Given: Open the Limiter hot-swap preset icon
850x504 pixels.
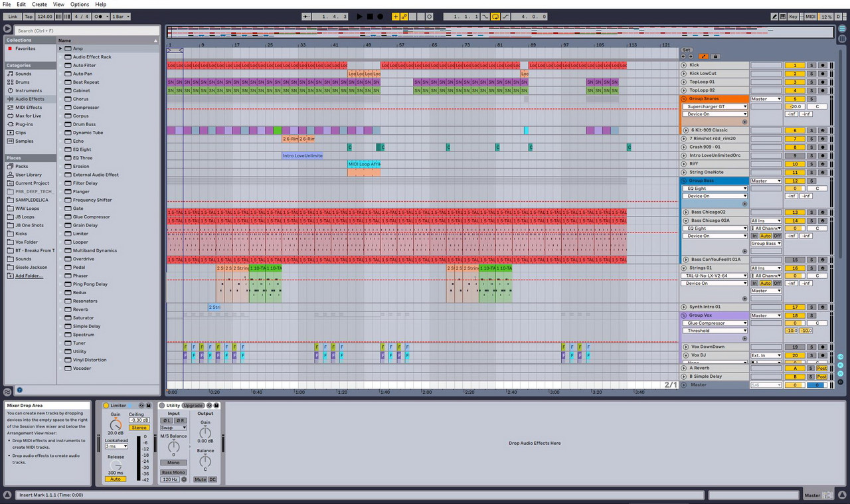Looking at the screenshot, I should pyautogui.click(x=140, y=405).
